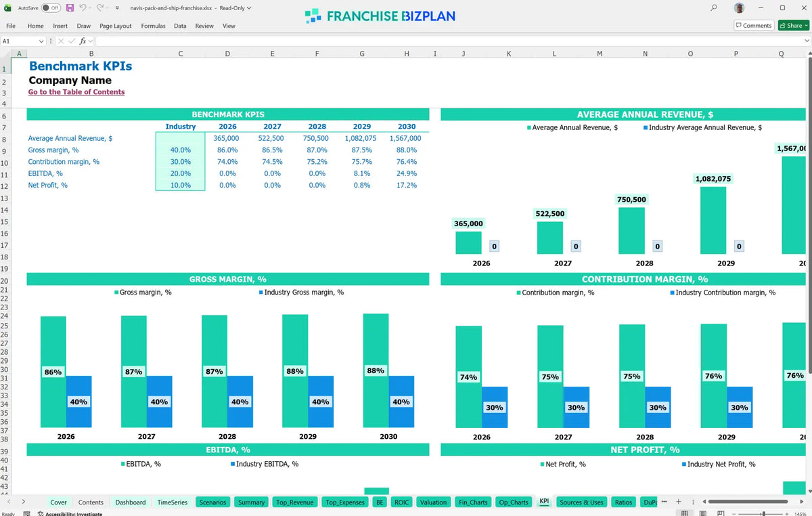Follow the Go to the Table of Contents link
812x516 pixels.
coord(76,92)
